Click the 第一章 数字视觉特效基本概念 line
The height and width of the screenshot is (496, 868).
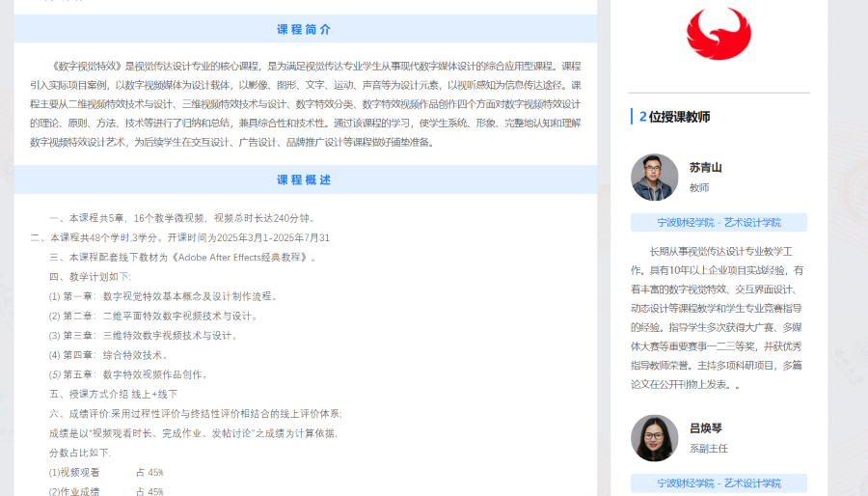(x=164, y=296)
